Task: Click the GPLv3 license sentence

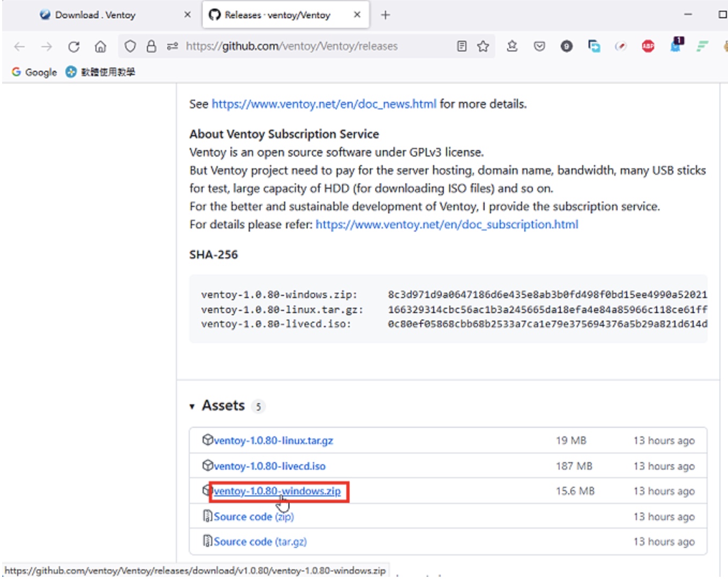Action: point(337,152)
